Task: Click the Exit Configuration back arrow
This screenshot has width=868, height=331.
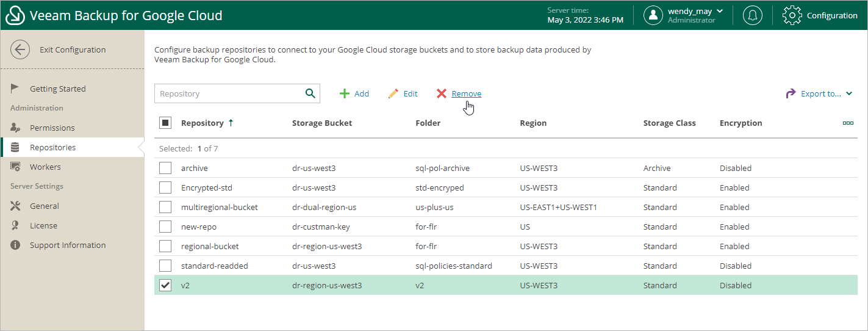Action: click(20, 50)
